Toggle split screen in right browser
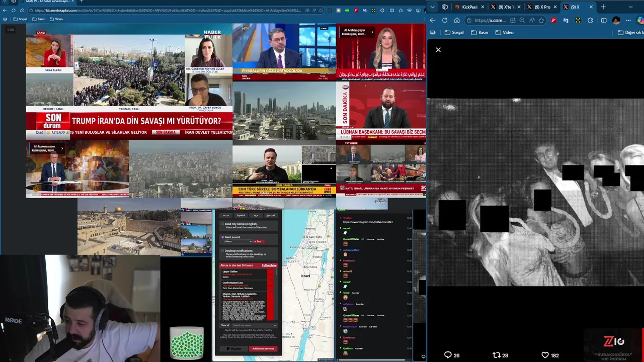 pos(603,20)
